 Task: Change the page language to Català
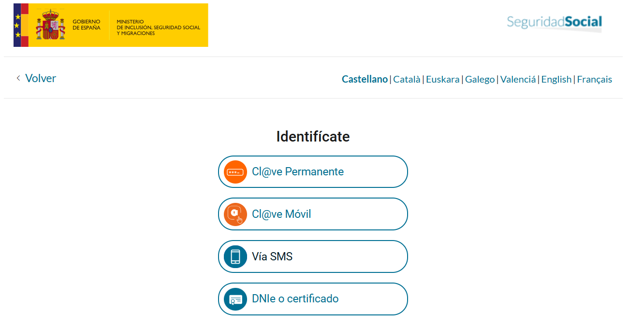[x=407, y=79]
